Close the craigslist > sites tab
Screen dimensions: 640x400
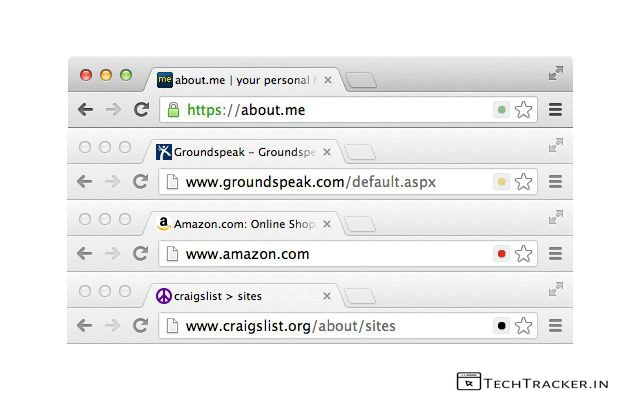[327, 296]
